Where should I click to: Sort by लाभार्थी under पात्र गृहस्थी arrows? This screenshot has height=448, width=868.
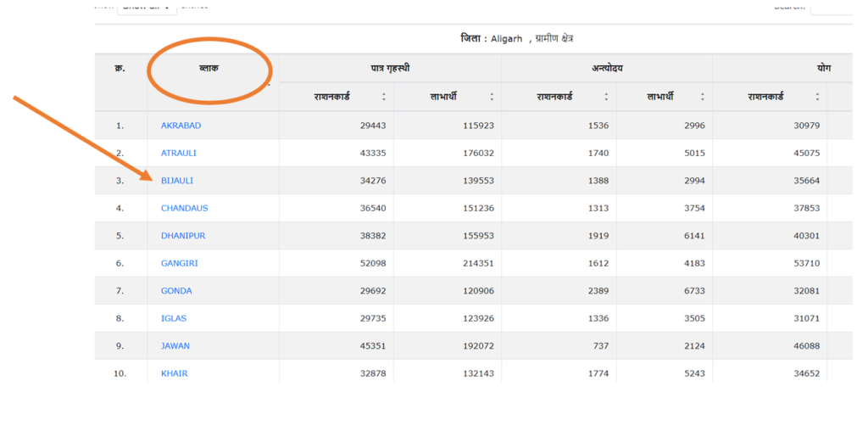[492, 97]
